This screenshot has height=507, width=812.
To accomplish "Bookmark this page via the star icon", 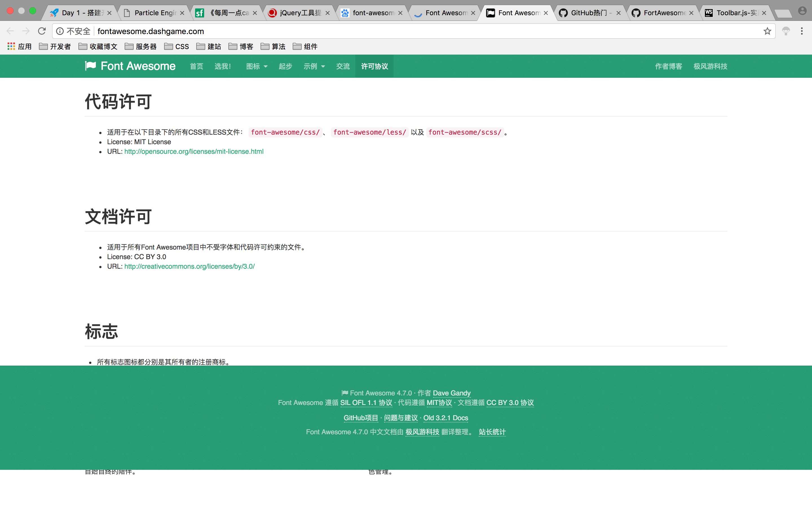I will pos(767,31).
